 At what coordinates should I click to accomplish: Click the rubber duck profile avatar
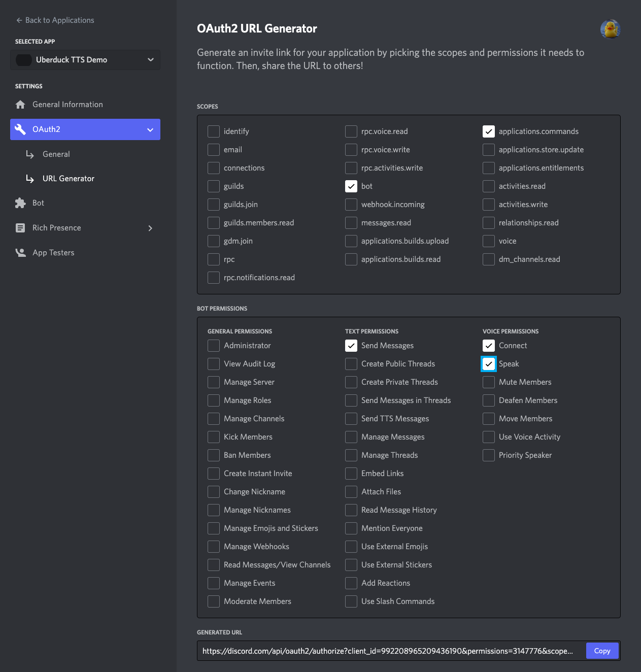click(x=610, y=29)
